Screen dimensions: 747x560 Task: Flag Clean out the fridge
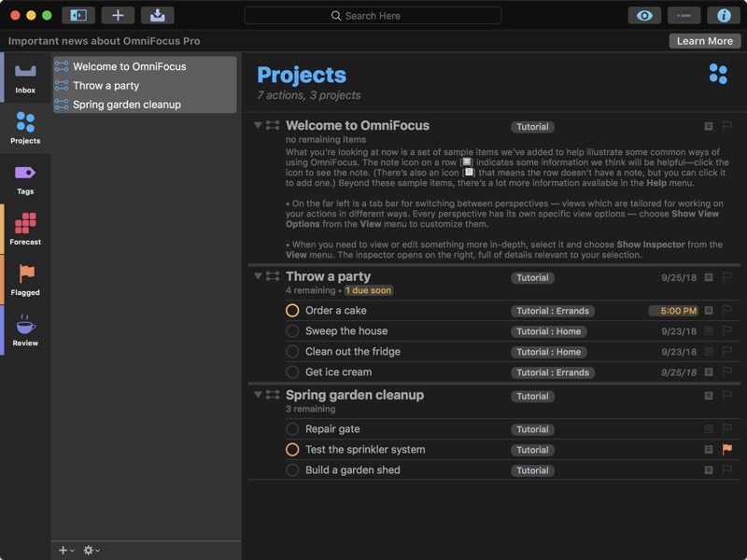coord(727,352)
